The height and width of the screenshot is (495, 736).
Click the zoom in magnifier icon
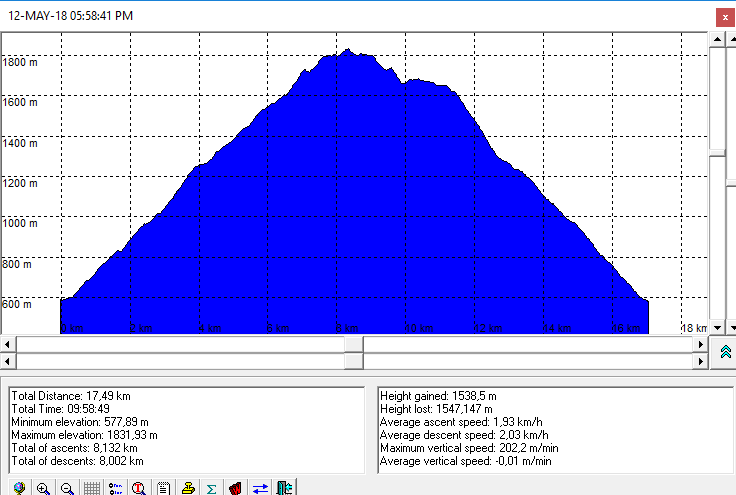(43, 488)
